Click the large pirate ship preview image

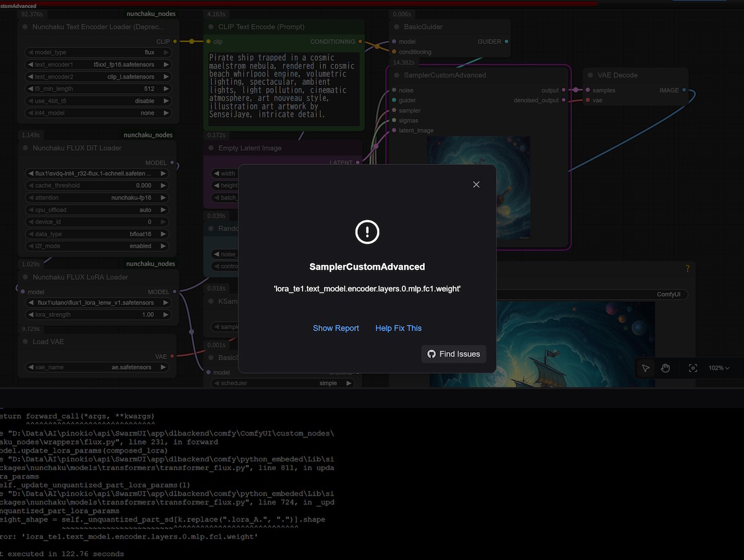point(542,345)
